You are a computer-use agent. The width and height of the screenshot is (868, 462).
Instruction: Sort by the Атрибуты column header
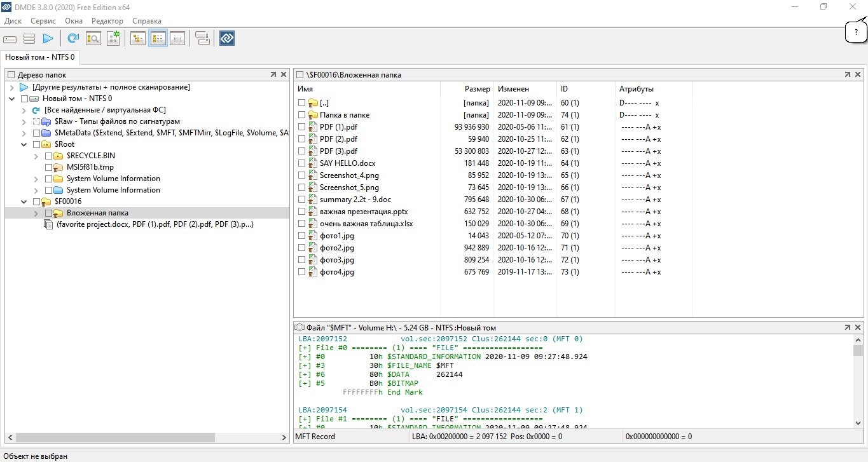coord(653,89)
